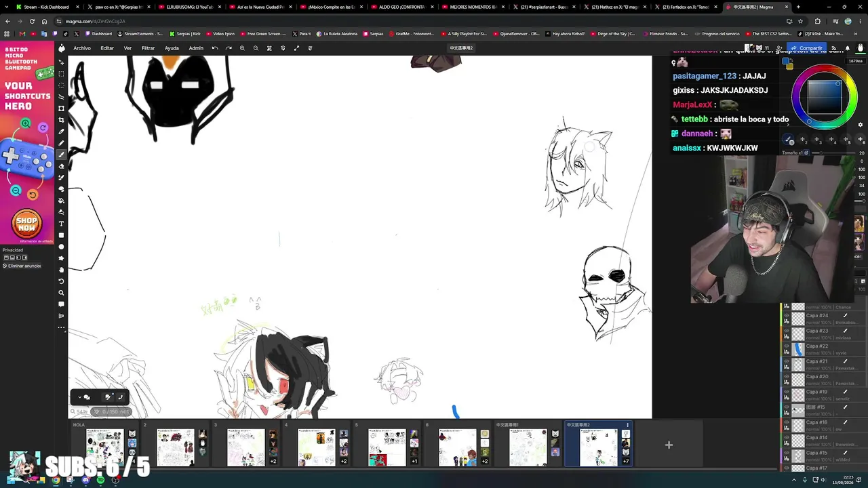Select the rectangular selection tool
This screenshot has height=488, width=868.
[61, 74]
